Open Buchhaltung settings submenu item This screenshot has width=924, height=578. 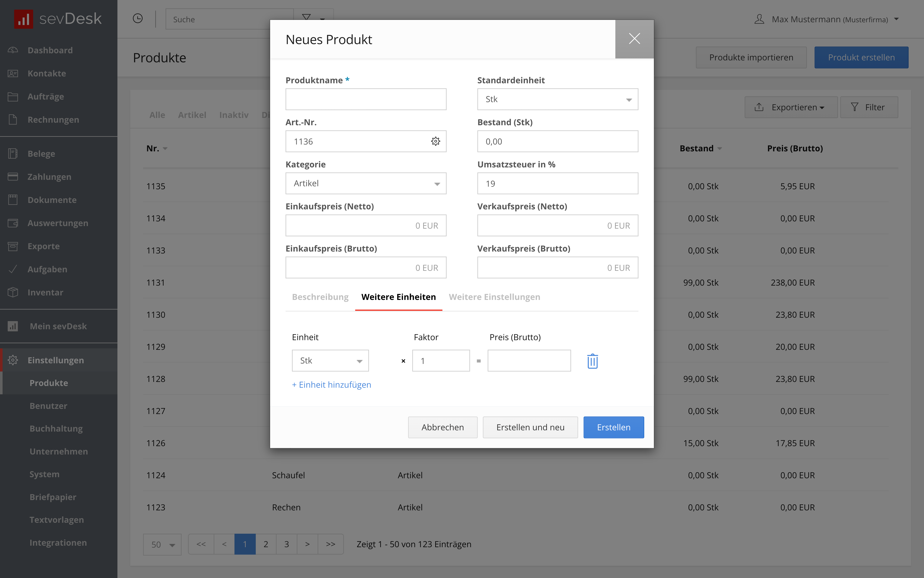click(x=56, y=429)
